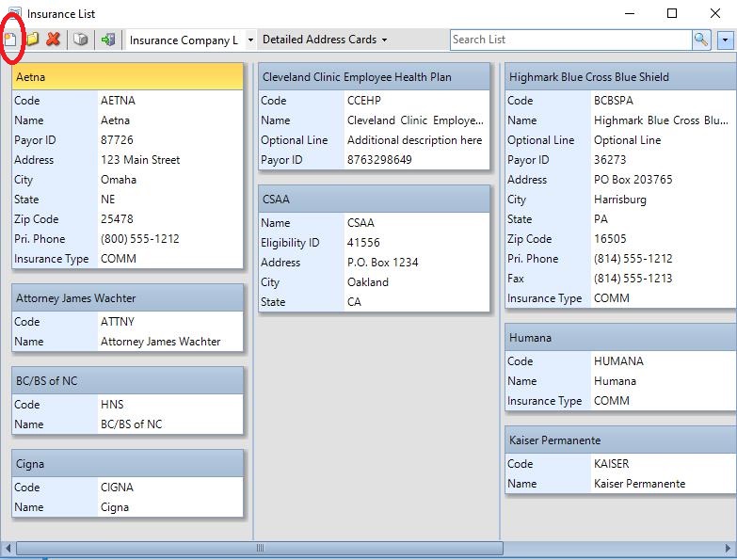
Task: Click the gray box icon in toolbar
Action: point(81,40)
